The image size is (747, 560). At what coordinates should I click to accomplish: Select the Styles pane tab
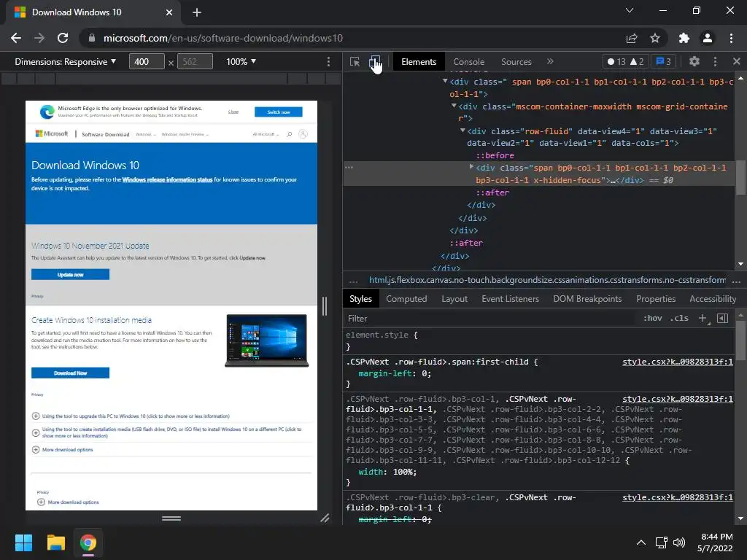click(360, 298)
